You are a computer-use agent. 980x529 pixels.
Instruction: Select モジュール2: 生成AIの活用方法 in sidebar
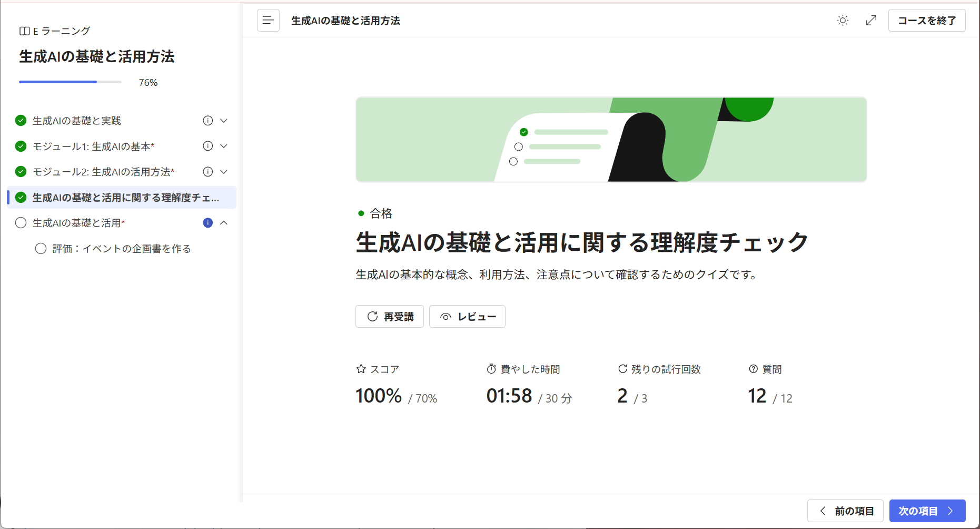coord(103,172)
